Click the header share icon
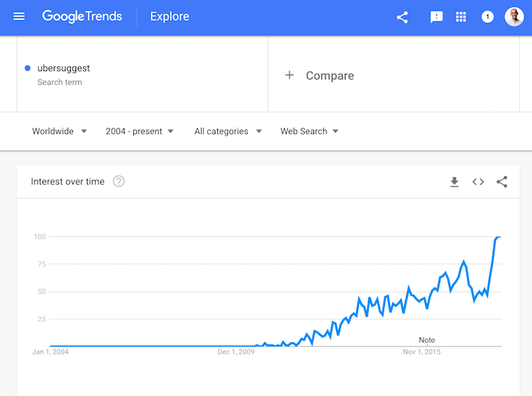Viewport: 532px width, 396px height. pos(403,17)
